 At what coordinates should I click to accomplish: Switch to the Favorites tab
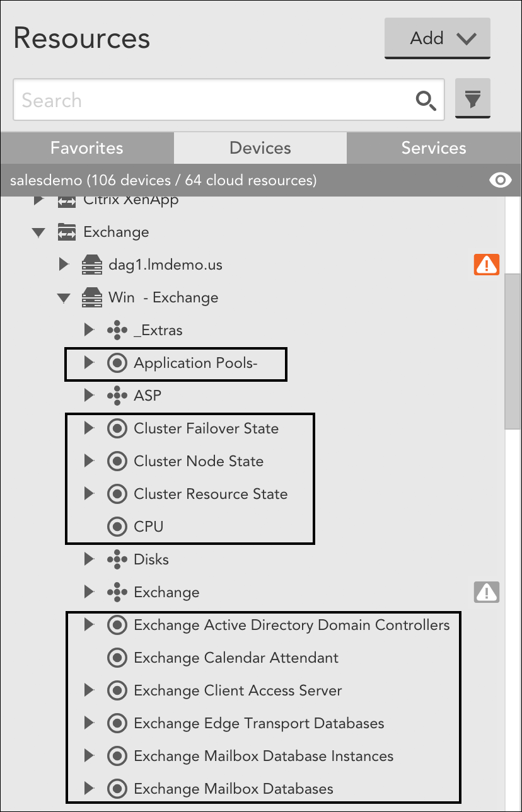coord(87,148)
